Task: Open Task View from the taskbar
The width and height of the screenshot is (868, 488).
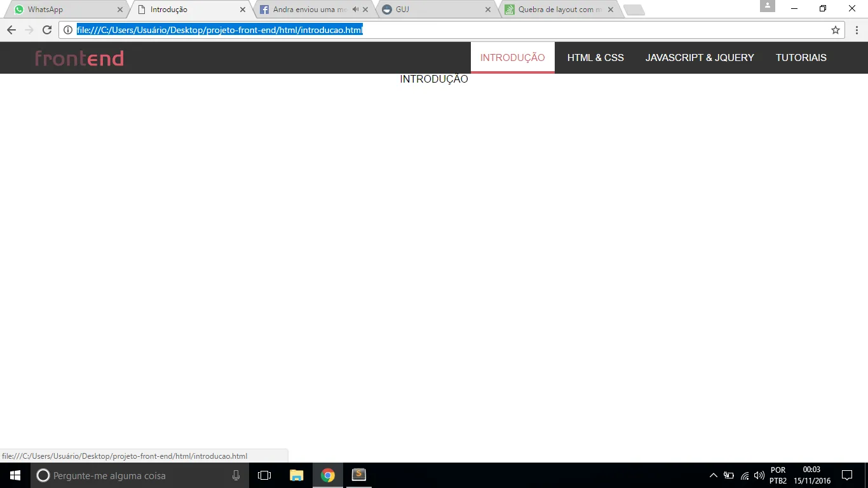Action: pyautogui.click(x=264, y=475)
